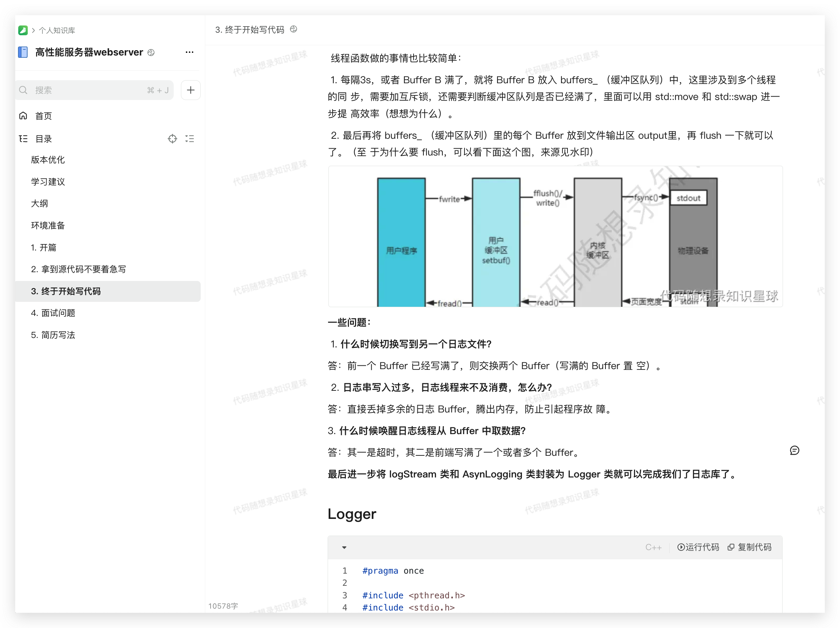The image size is (840, 628).
Task: Click into the 搜索 search field
Action: tap(76, 90)
